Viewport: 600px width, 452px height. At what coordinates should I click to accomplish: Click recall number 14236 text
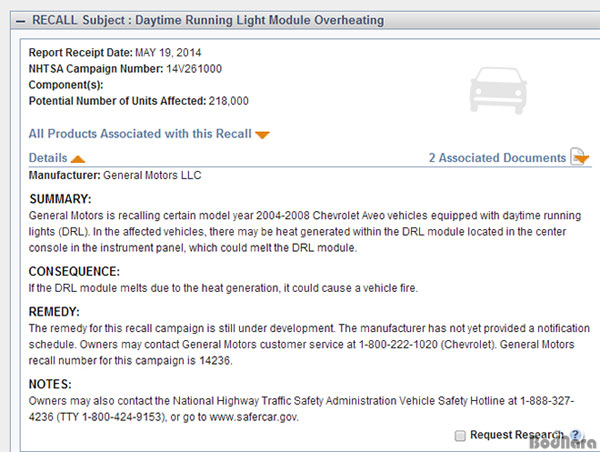[215, 361]
